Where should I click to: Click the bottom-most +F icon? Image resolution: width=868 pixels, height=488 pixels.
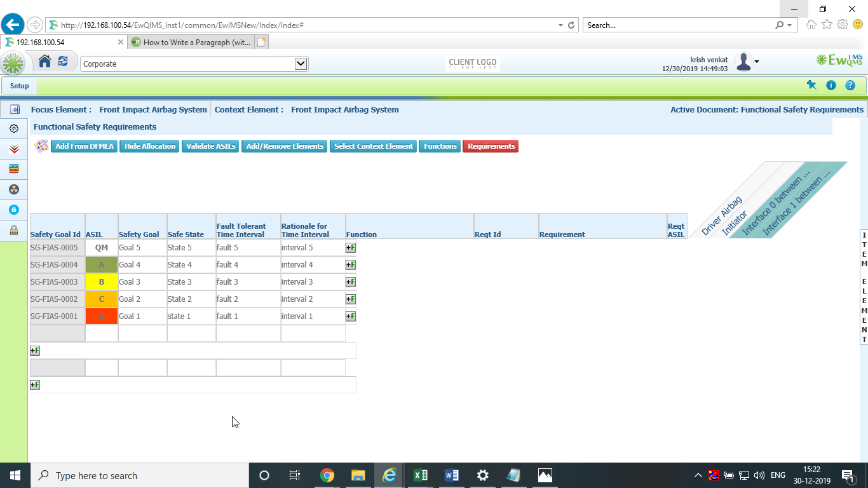[x=35, y=385]
